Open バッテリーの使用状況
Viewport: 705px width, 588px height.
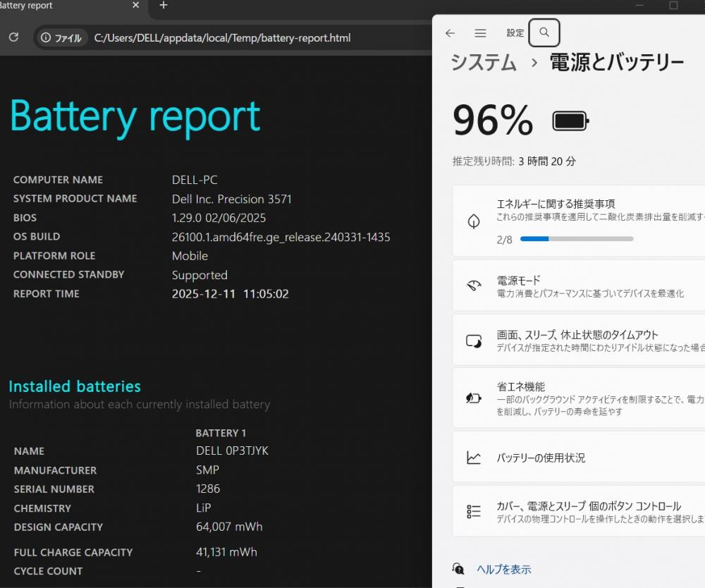(579, 457)
